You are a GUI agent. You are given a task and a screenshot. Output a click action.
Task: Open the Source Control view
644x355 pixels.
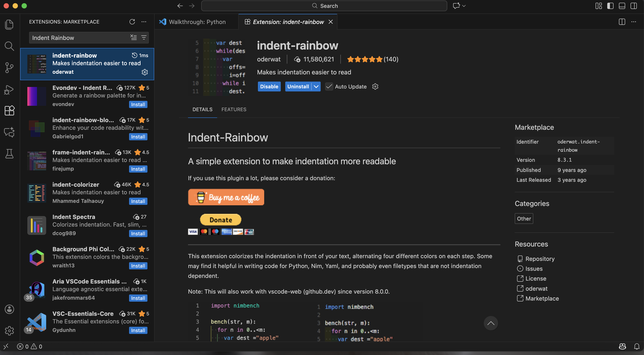9,67
